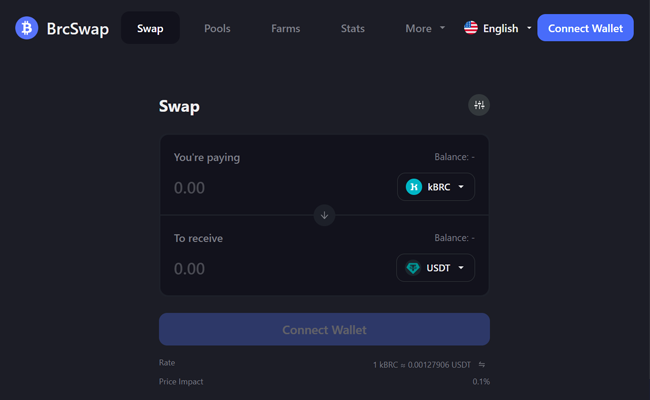This screenshot has width=650, height=400.
Task: Click the large Connect Wallet button below swap form
Action: 324,330
